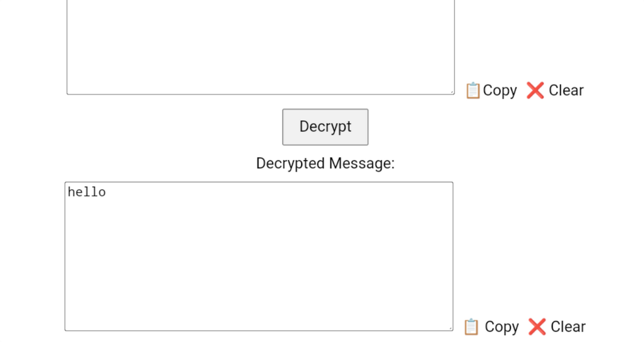Click the red X icon beside the upper text box
The width and height of the screenshot is (644, 342).
pyautogui.click(x=535, y=90)
